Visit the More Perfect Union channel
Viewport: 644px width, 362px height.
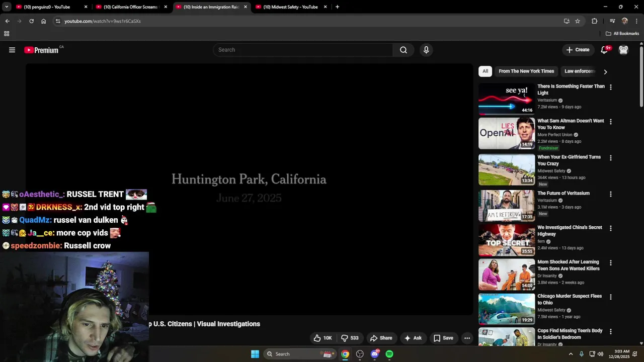pyautogui.click(x=555, y=135)
